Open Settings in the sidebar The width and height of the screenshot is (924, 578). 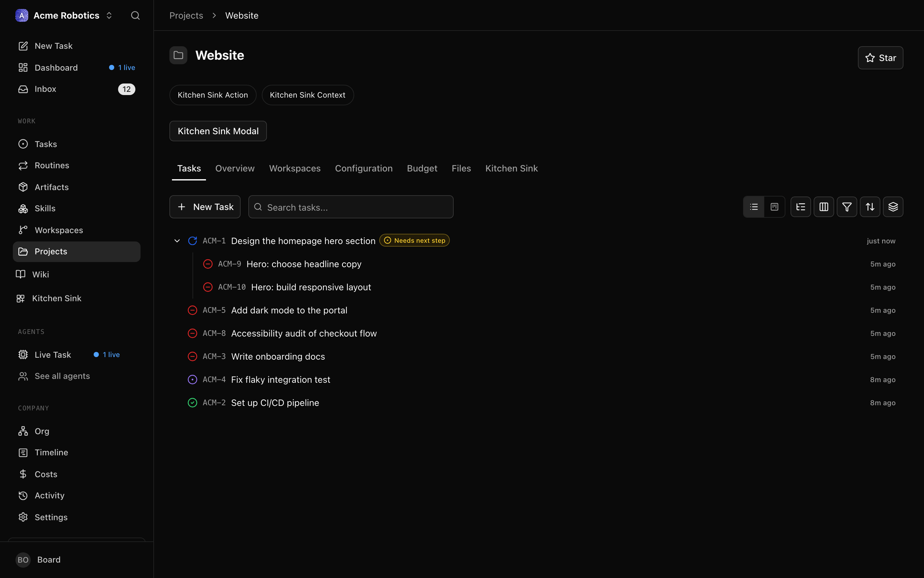coord(76,517)
